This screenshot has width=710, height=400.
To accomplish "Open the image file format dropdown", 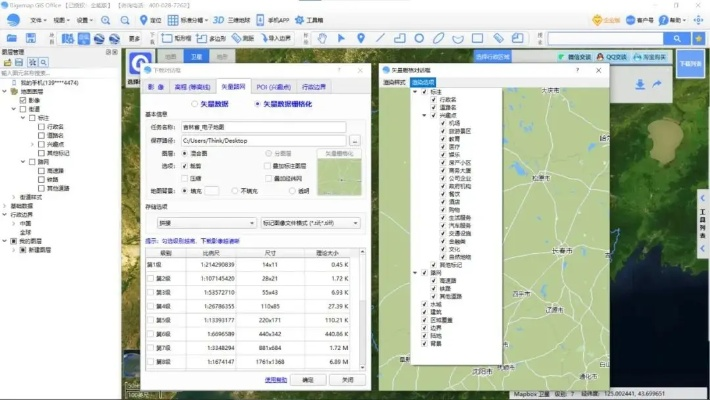I will click(310, 223).
